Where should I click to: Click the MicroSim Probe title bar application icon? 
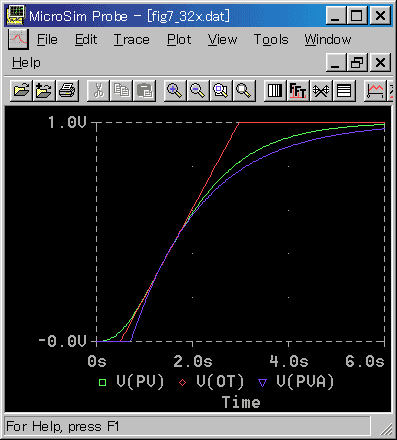click(16, 15)
